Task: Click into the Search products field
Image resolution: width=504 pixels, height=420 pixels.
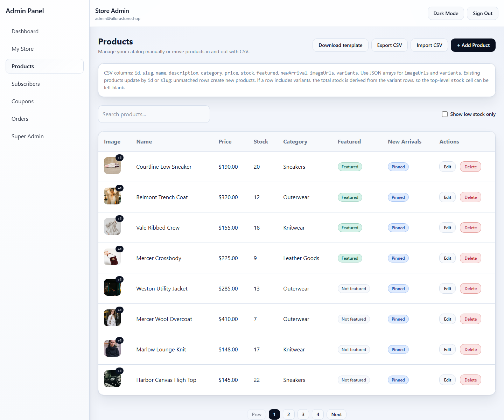Action: click(x=154, y=114)
